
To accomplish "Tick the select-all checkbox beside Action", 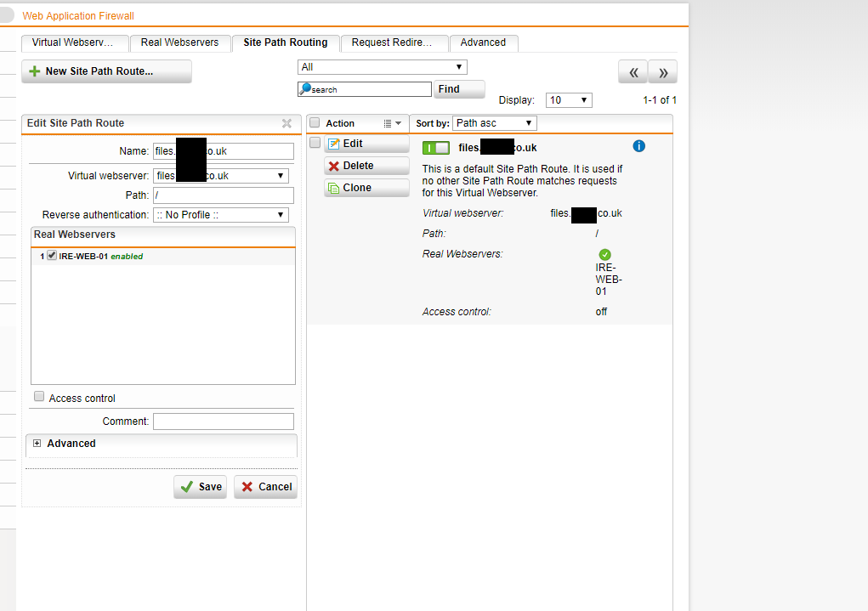I will click(x=315, y=123).
